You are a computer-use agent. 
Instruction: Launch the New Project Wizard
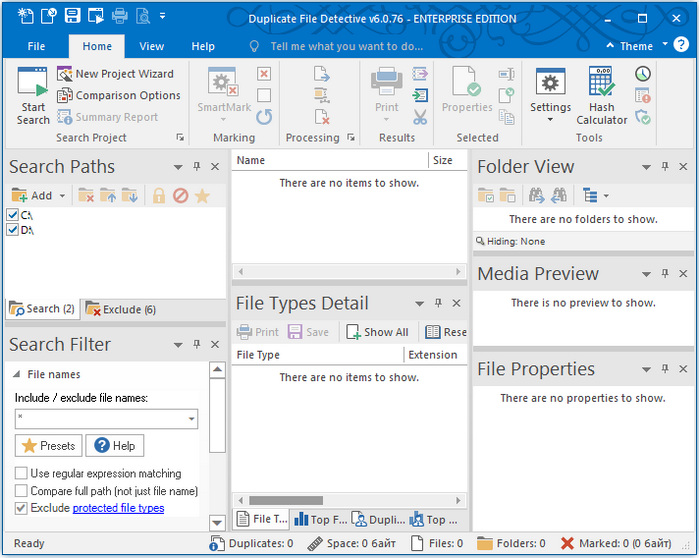(115, 74)
